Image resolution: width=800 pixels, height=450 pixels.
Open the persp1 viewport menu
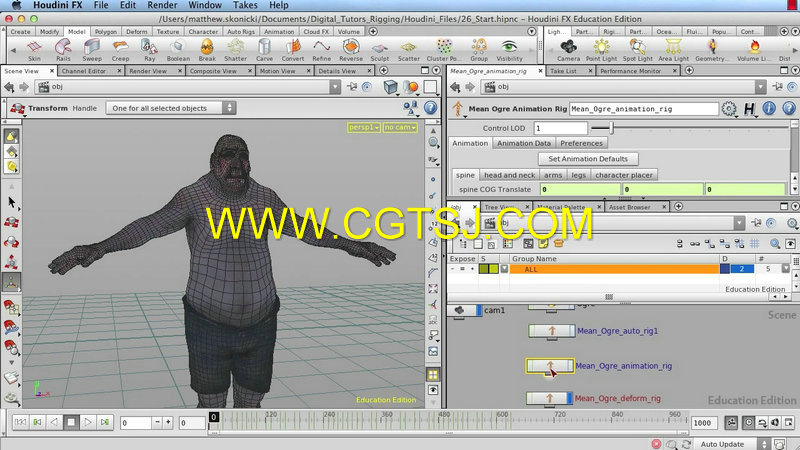tap(364, 127)
